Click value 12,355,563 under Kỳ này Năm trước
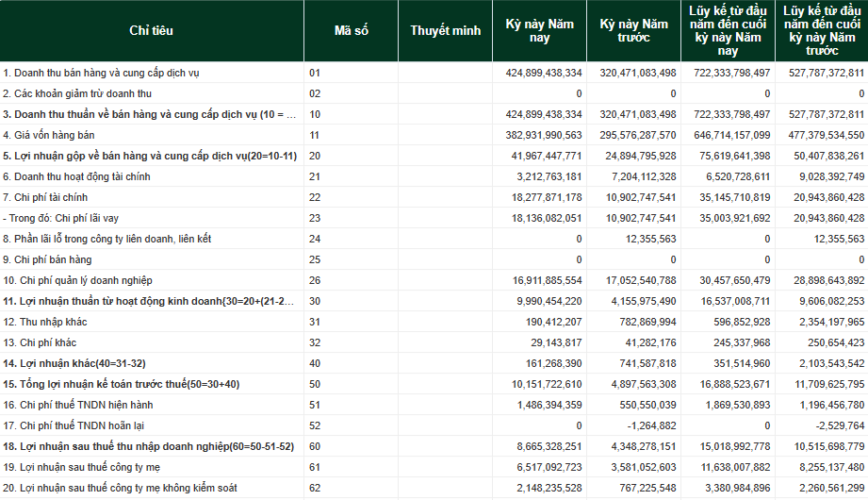 point(651,239)
